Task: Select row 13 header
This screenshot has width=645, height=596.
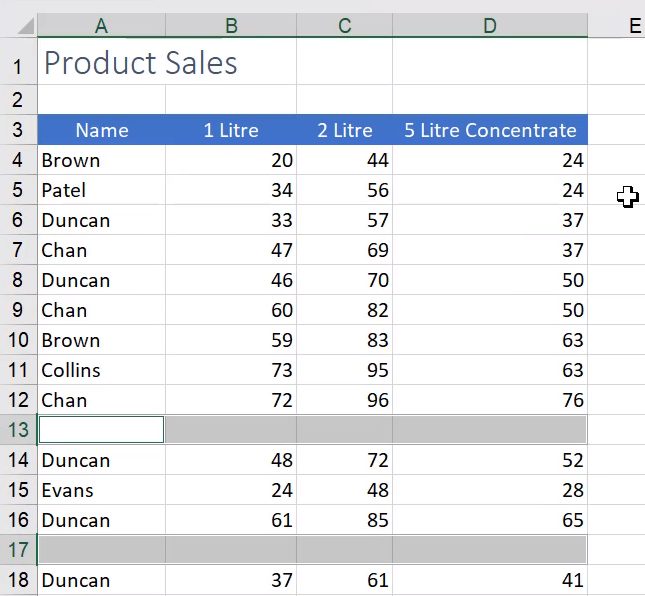Action: click(x=18, y=430)
